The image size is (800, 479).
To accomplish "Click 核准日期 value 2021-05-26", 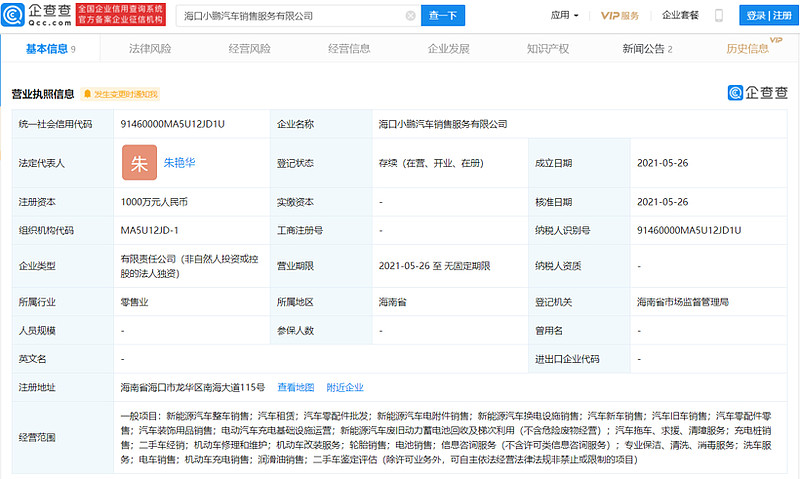I will 663,202.
